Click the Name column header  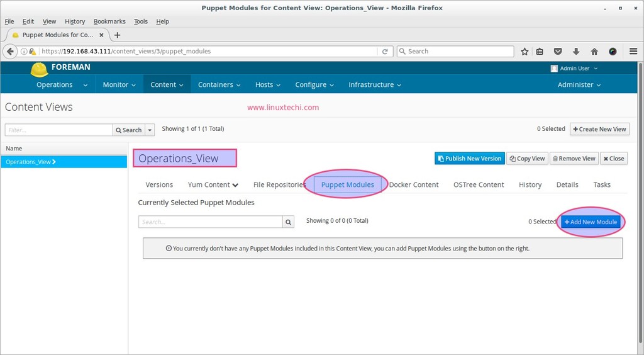[14, 149]
